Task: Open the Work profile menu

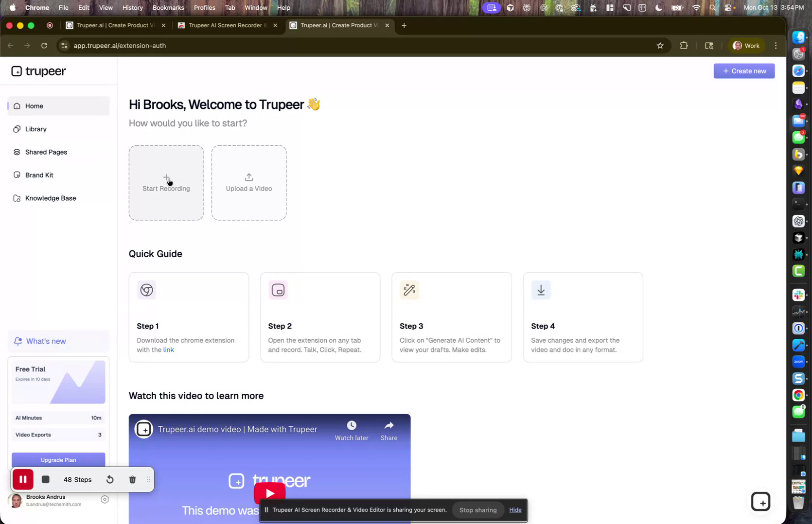Action: 746,45
